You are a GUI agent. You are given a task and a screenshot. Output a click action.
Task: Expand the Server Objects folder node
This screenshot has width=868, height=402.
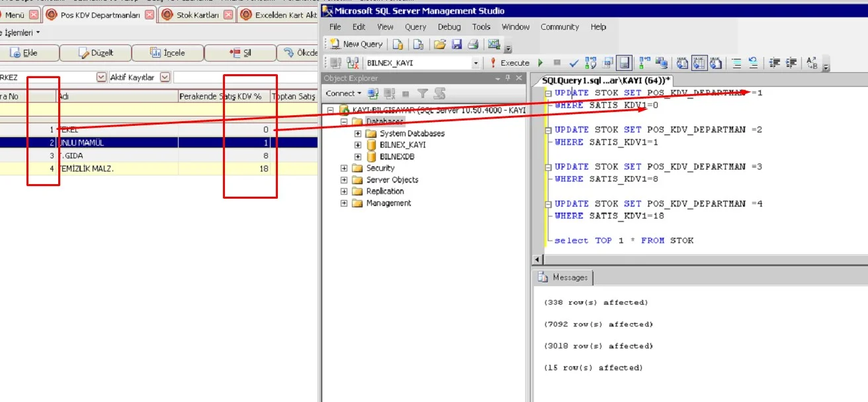[344, 180]
